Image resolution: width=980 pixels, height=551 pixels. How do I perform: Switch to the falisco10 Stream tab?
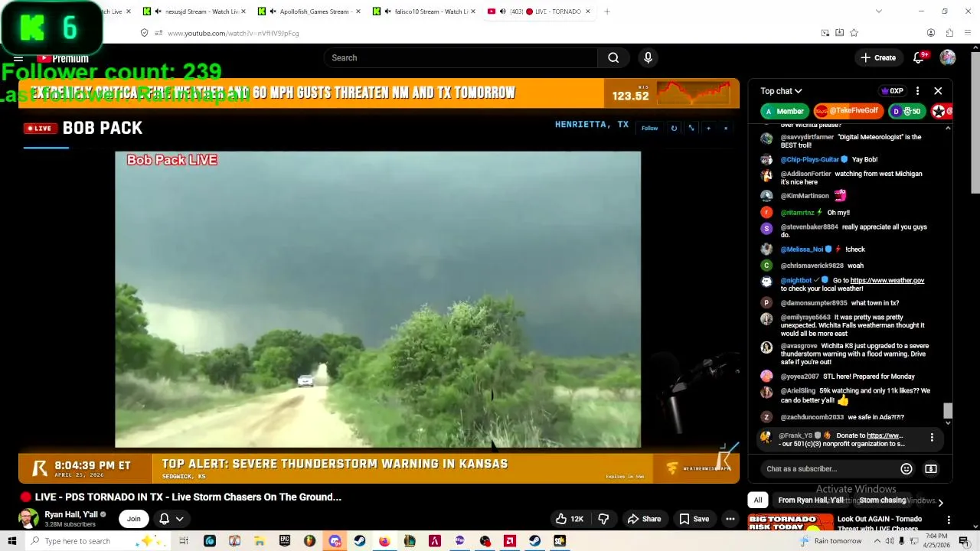pos(424,11)
